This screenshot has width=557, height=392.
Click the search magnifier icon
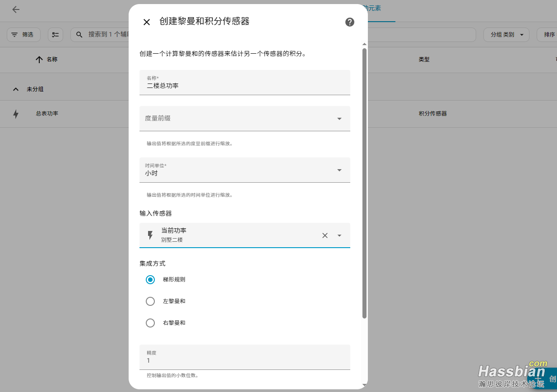tap(79, 35)
